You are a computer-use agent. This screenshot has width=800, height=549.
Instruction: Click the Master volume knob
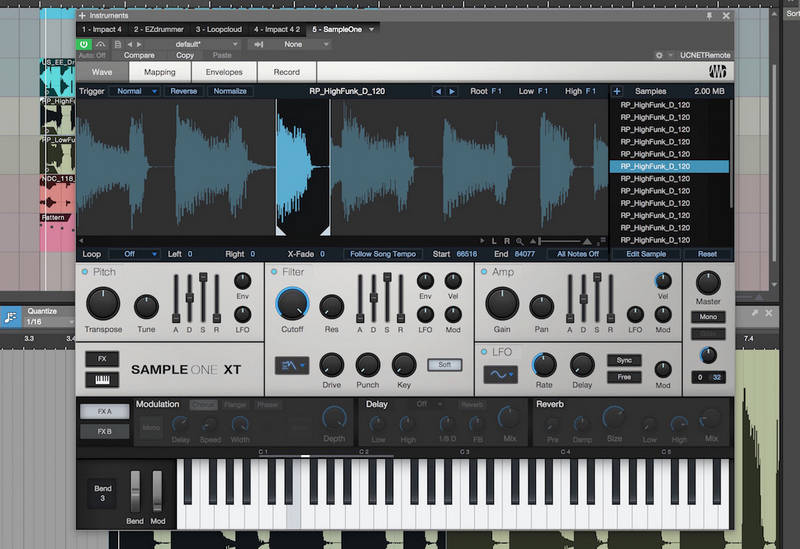707,281
